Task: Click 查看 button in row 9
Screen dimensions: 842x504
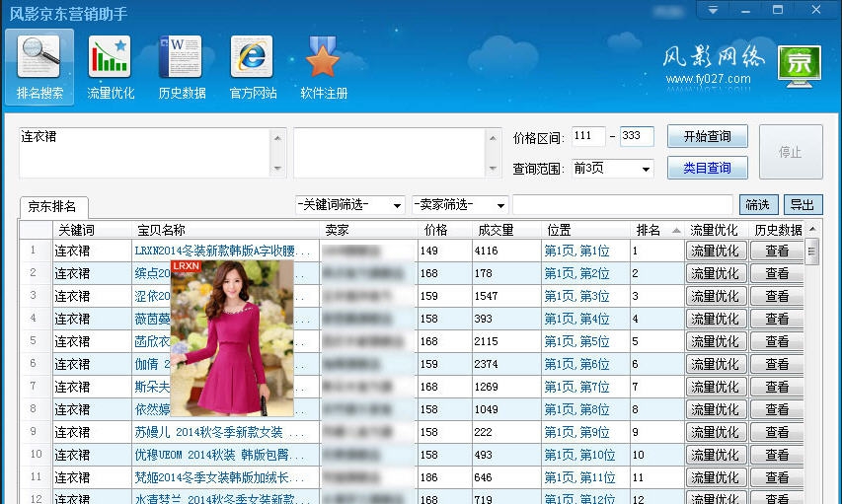Action: coord(777,432)
